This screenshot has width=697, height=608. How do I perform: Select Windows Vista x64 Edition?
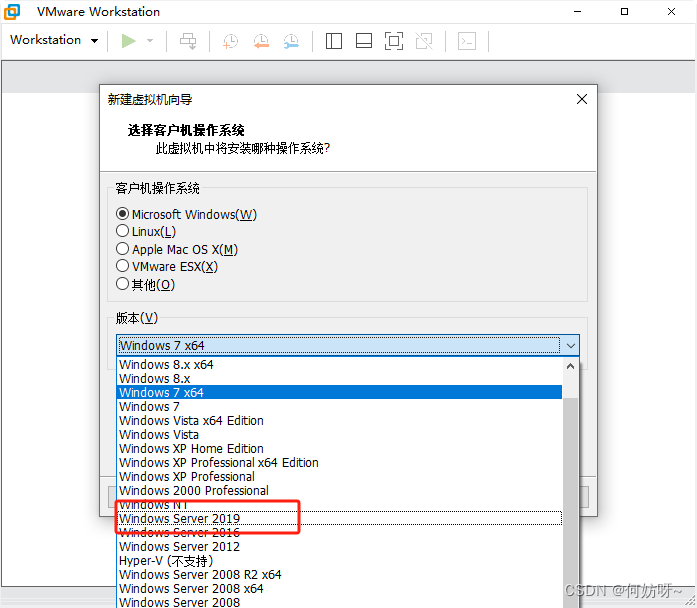click(340, 420)
